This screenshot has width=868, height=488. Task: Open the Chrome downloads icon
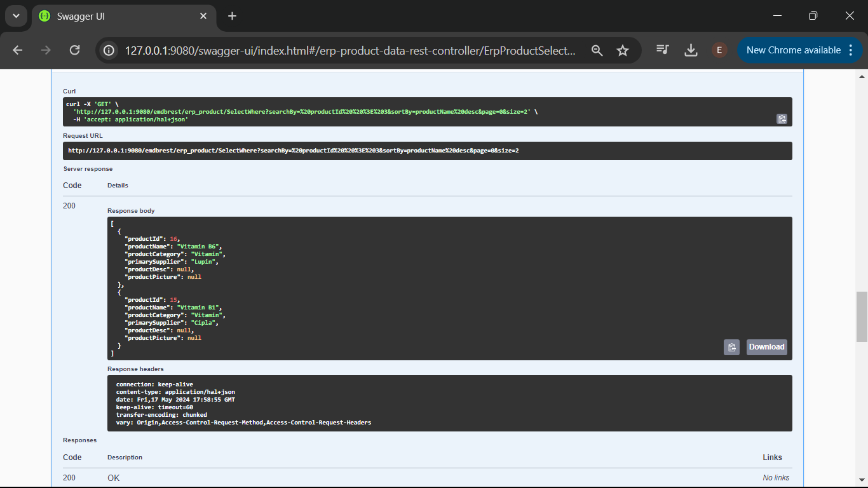(691, 50)
